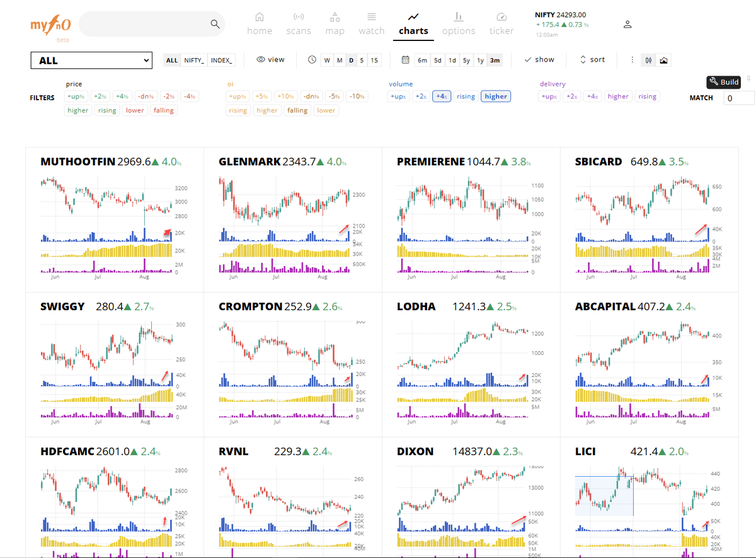Click the Build button
Viewport: 756px width, 558px height.
click(x=723, y=82)
